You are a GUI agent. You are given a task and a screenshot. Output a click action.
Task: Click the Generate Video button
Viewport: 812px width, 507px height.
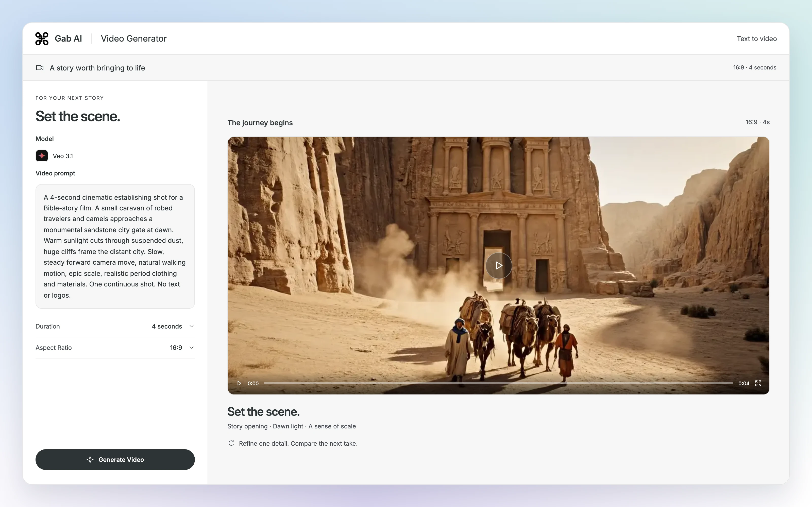tap(115, 460)
